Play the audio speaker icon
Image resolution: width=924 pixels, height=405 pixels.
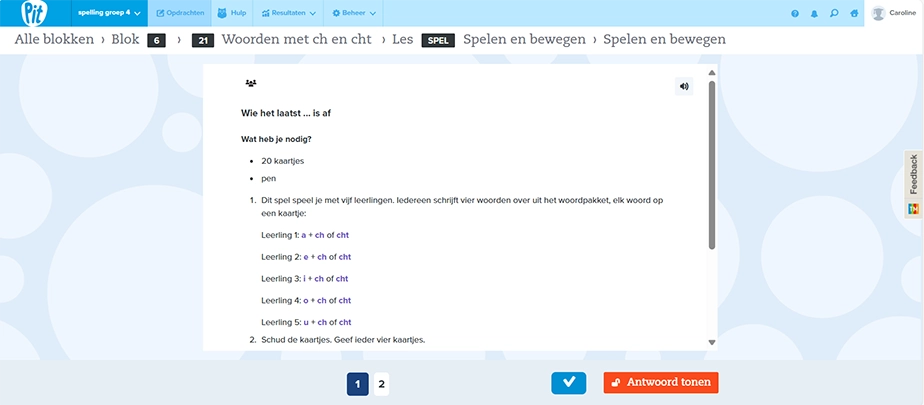coord(684,86)
